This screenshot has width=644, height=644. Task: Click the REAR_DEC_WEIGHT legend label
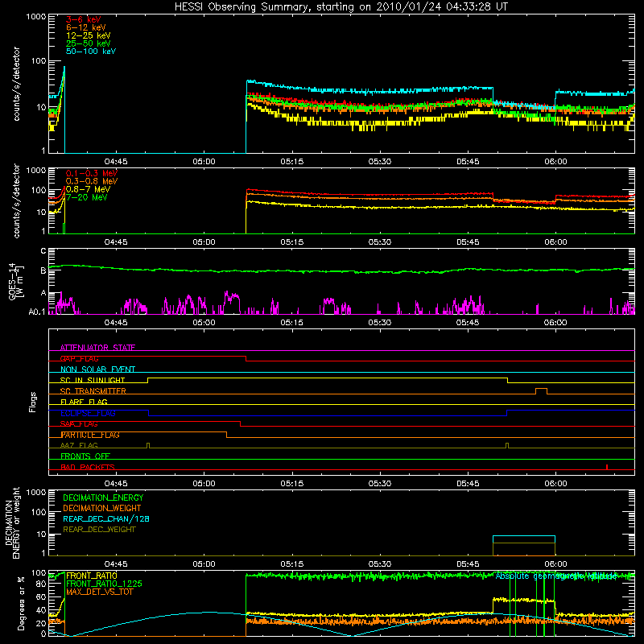pos(99,530)
